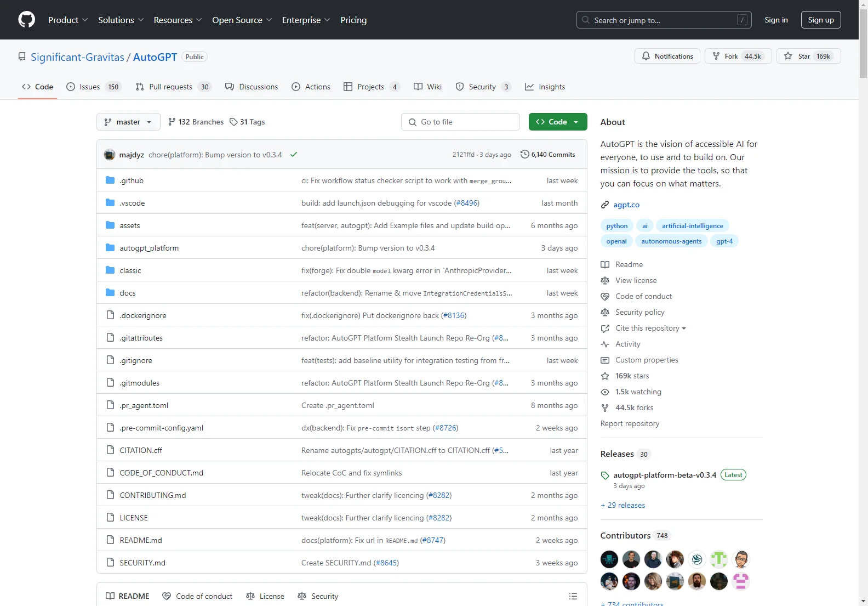Image resolution: width=868 pixels, height=606 pixels.
Task: Open the Wiki tab
Action: click(427, 87)
